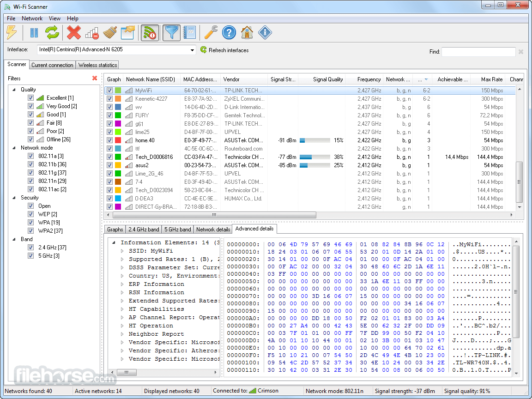
Task: Uncheck the Tech_D0006816 row checkbox
Action: click(109, 157)
